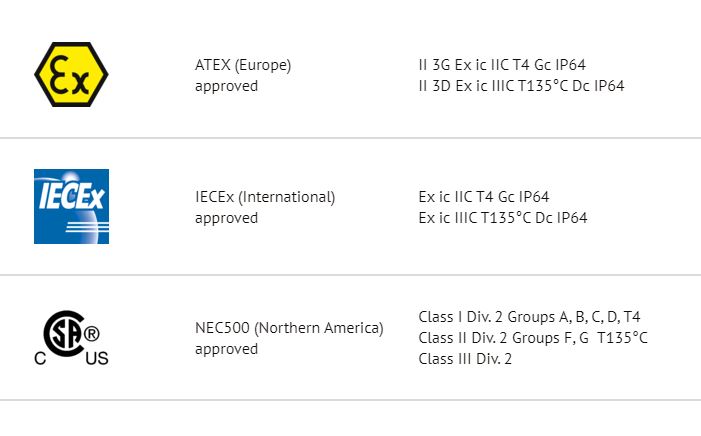Click the 'Class III Div. 2' line
The image size is (701, 436).
(x=465, y=359)
